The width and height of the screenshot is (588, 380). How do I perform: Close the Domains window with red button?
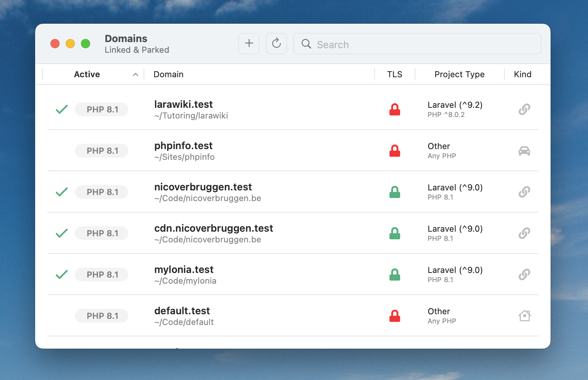pyautogui.click(x=55, y=44)
